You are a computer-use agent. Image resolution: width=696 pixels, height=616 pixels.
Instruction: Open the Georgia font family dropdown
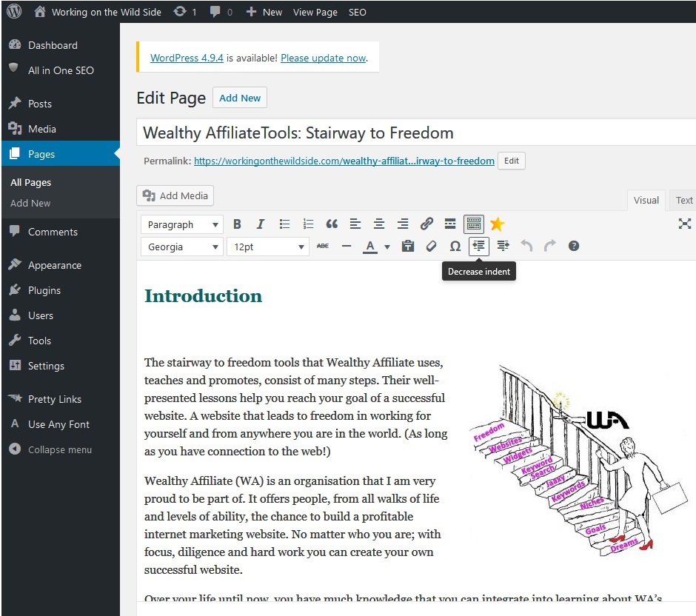pyautogui.click(x=182, y=247)
